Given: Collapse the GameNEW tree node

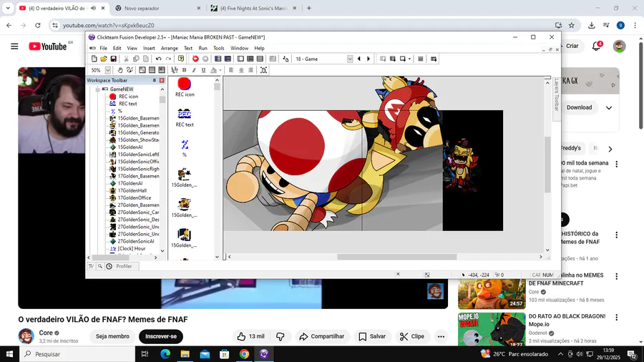Looking at the screenshot, I should point(97,89).
